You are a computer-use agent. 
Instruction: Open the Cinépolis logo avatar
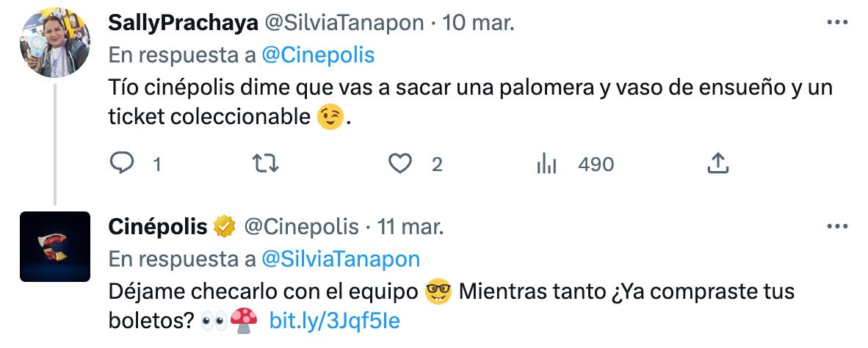(x=55, y=247)
